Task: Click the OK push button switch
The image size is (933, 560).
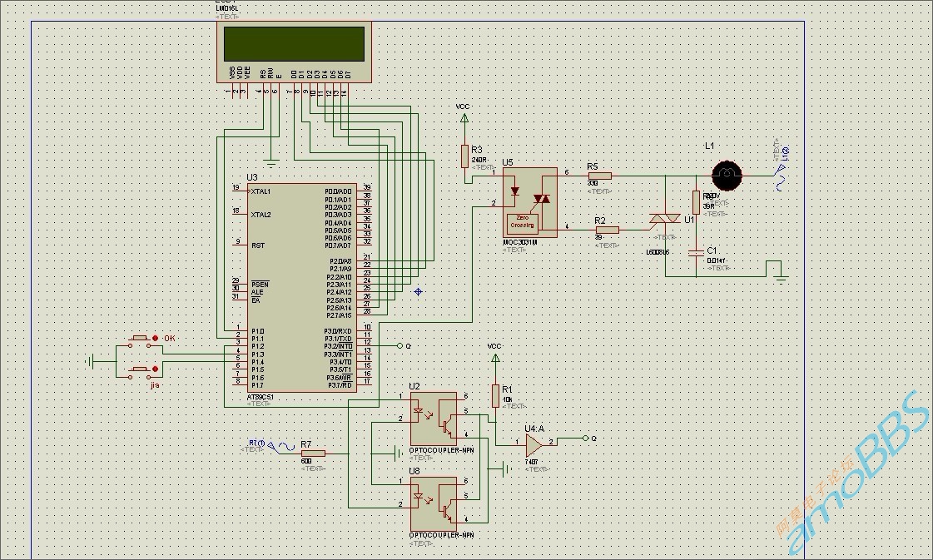Action: (x=141, y=339)
